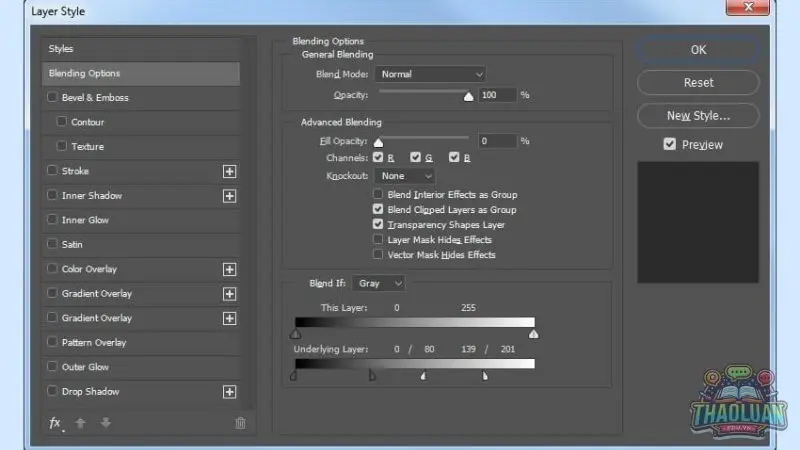
Task: Check Vector Mask Hides Effects
Action: (378, 254)
